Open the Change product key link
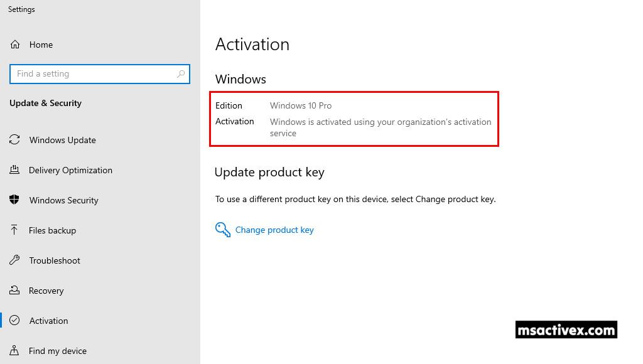 (x=274, y=230)
